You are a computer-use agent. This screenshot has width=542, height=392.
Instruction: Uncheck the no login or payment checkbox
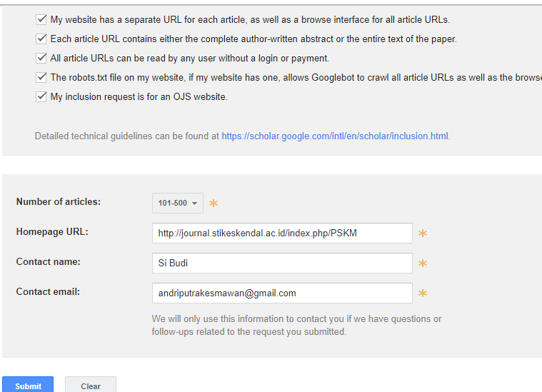coord(41,59)
